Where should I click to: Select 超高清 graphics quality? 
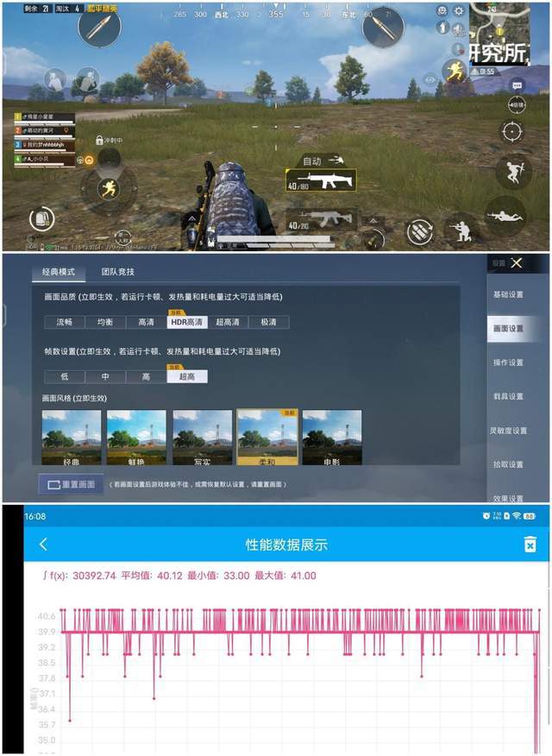pos(228,322)
